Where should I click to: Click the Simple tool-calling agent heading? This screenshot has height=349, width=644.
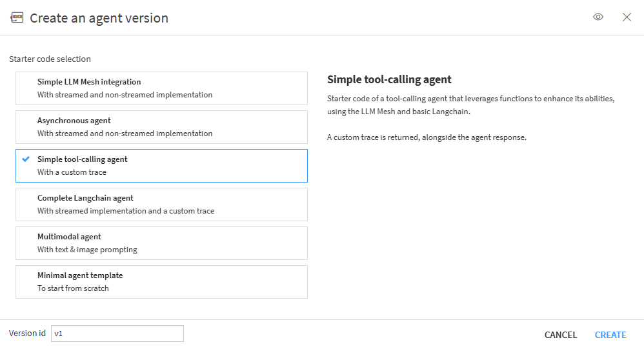(389, 79)
